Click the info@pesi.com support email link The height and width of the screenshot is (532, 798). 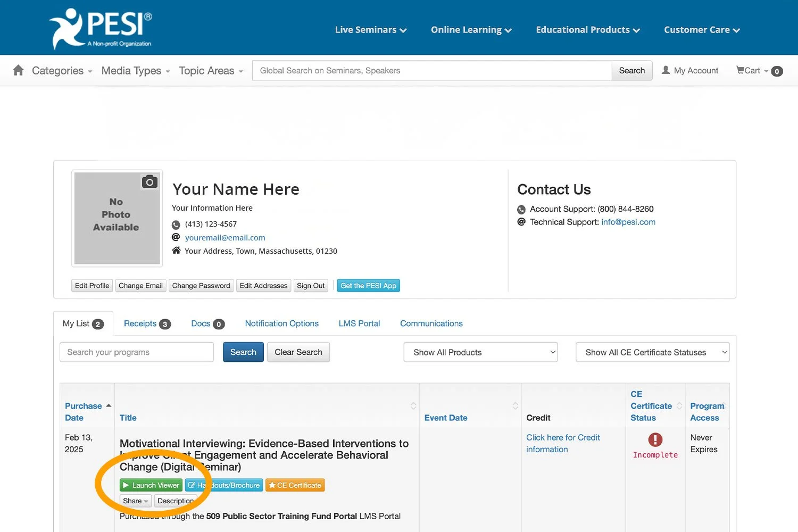pyautogui.click(x=628, y=222)
